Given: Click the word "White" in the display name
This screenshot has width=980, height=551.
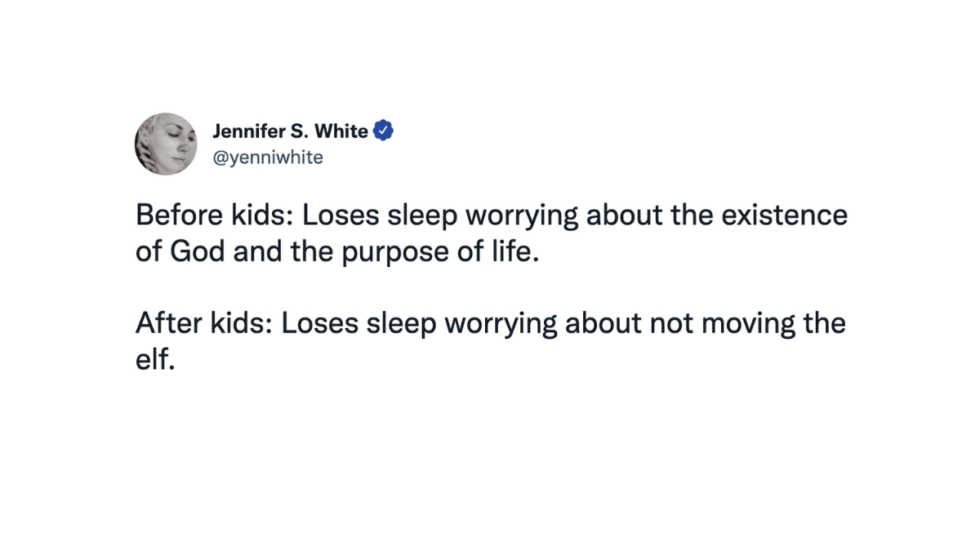Looking at the screenshot, I should pos(341,131).
